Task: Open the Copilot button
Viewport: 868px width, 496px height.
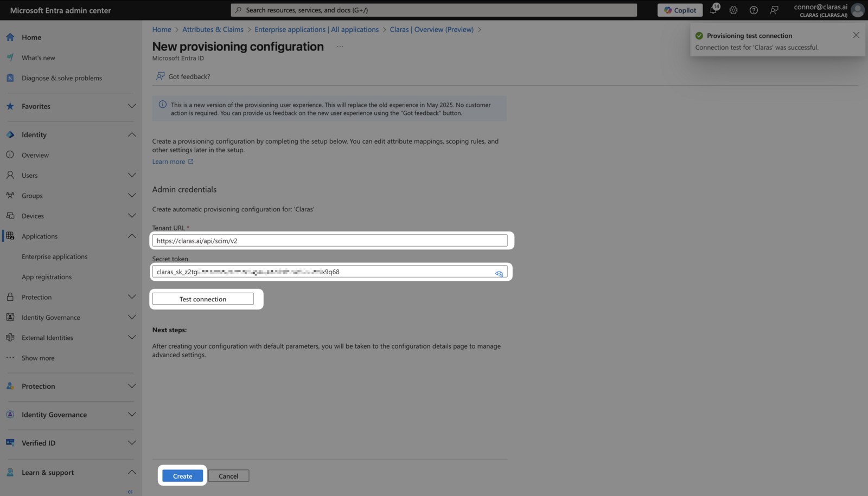Action: (x=680, y=10)
